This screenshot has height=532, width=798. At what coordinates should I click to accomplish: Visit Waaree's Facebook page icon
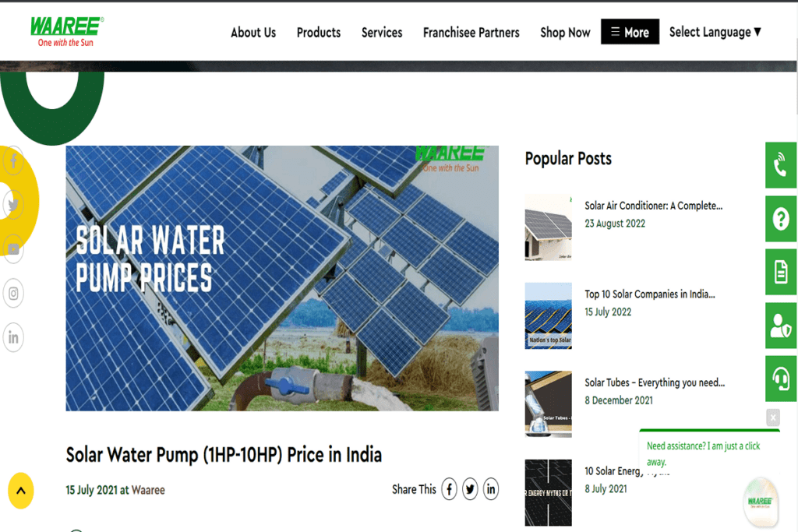[13, 161]
